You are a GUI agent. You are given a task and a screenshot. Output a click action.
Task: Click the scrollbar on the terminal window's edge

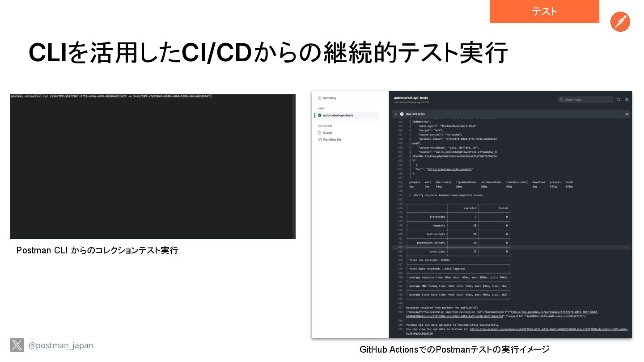(x=294, y=166)
